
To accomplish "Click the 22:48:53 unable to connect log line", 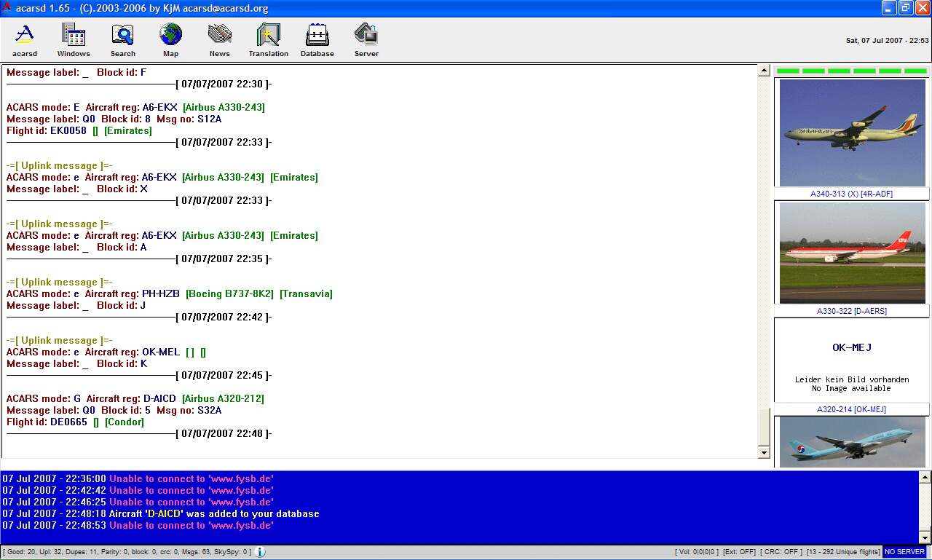I will click(x=138, y=525).
